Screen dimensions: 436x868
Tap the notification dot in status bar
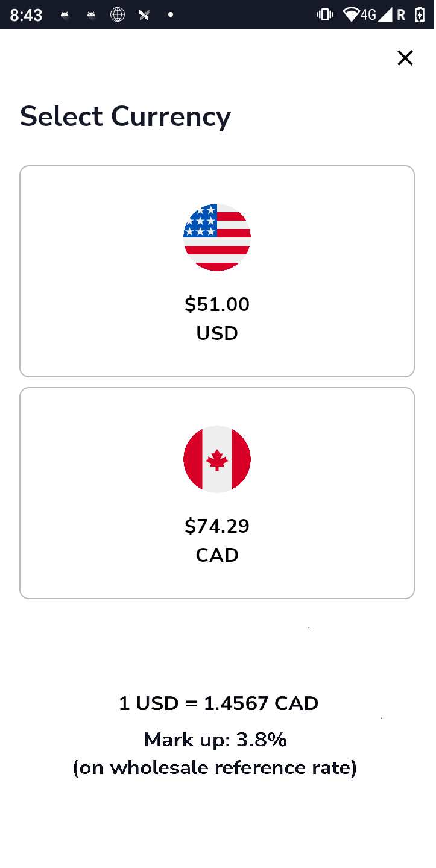pyautogui.click(x=171, y=15)
